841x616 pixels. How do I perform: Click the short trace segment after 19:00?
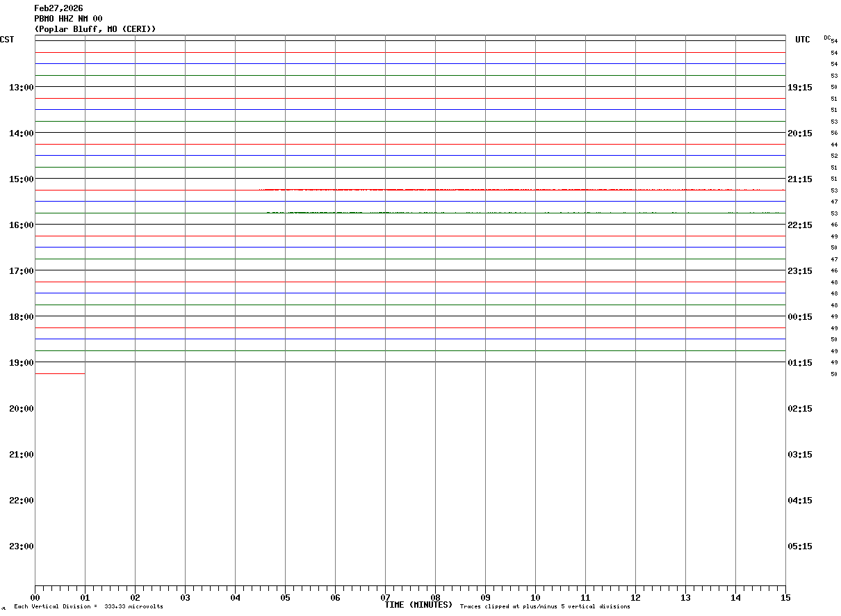point(60,373)
